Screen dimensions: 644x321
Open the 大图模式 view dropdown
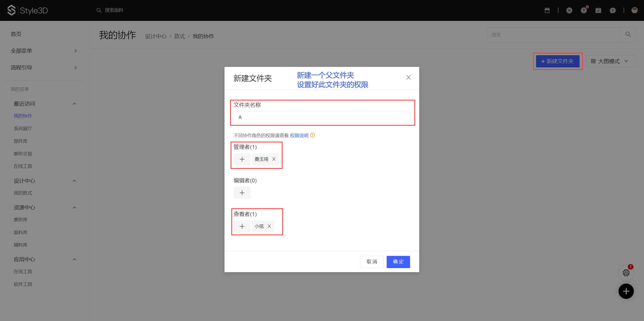pos(610,61)
